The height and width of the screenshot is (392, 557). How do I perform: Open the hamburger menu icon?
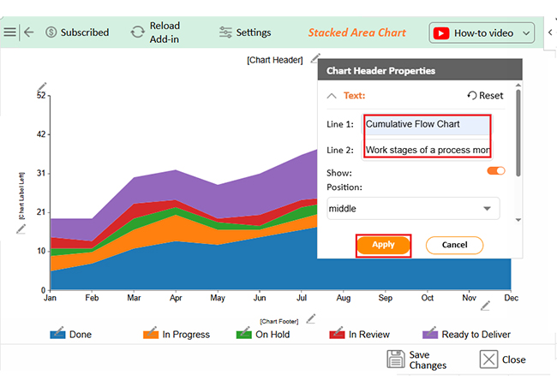[9, 33]
